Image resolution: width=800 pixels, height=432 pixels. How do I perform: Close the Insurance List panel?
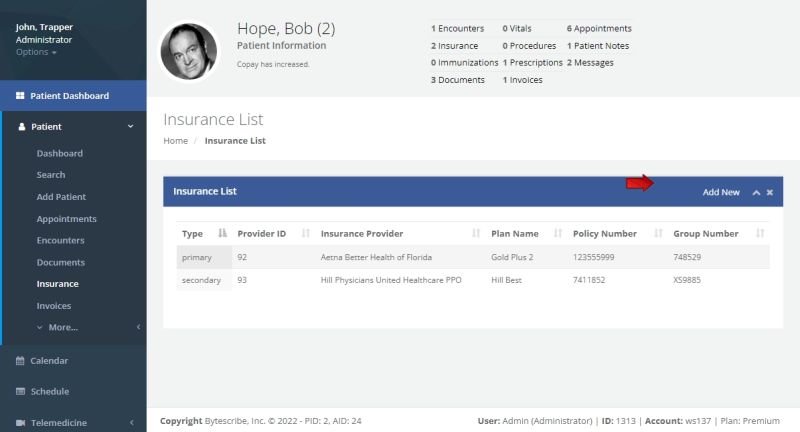coord(770,192)
